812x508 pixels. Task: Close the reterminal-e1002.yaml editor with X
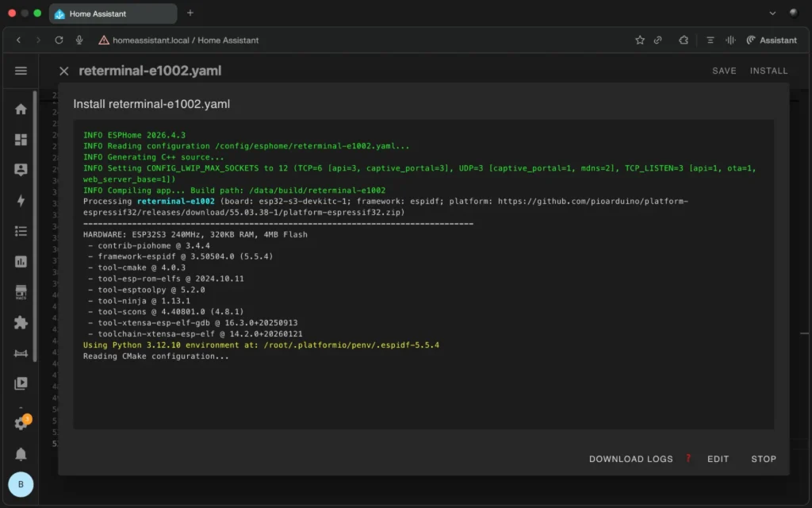click(63, 71)
